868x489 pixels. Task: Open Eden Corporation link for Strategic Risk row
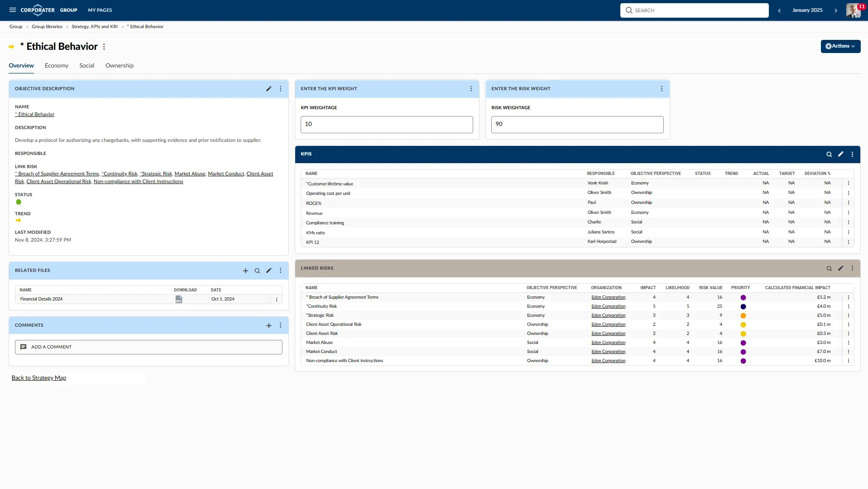(x=608, y=315)
